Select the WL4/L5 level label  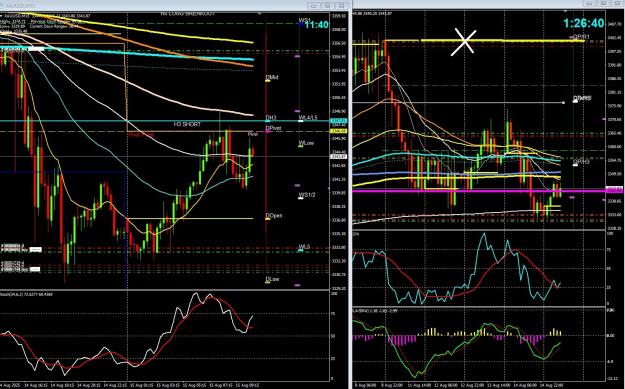[x=308, y=118]
